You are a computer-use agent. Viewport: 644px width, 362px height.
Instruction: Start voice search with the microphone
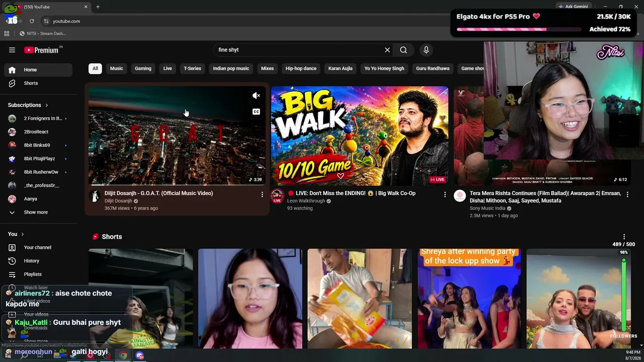[426, 50]
